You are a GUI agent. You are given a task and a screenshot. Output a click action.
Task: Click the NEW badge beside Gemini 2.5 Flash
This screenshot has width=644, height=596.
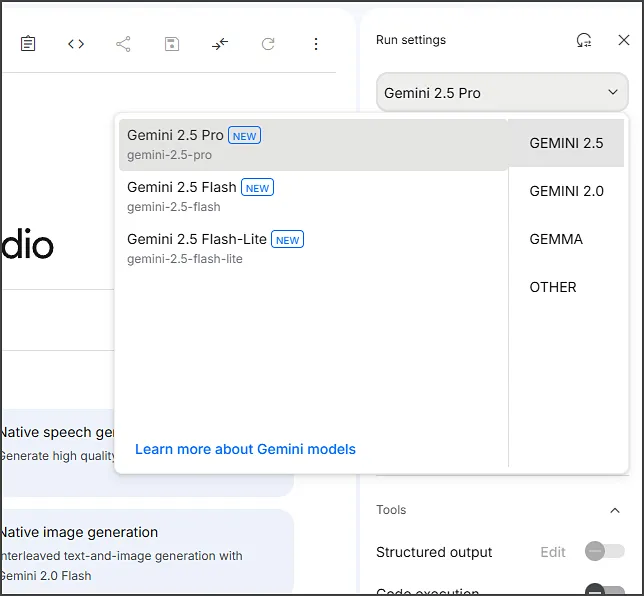(x=257, y=188)
